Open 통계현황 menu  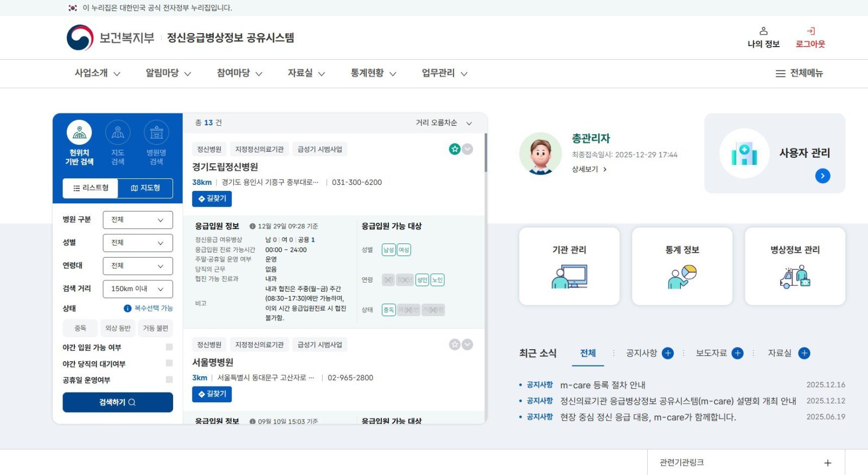point(373,73)
